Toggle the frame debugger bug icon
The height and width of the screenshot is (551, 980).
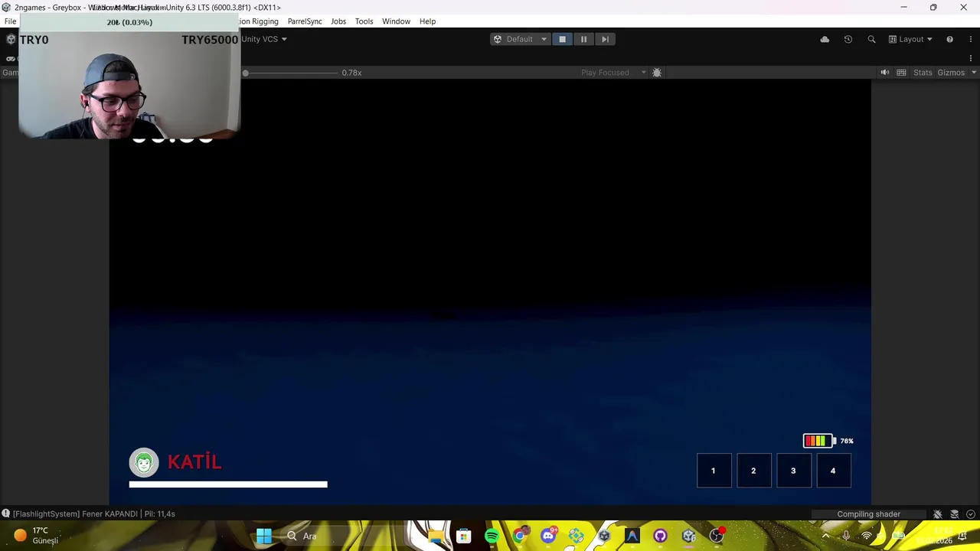pyautogui.click(x=657, y=73)
